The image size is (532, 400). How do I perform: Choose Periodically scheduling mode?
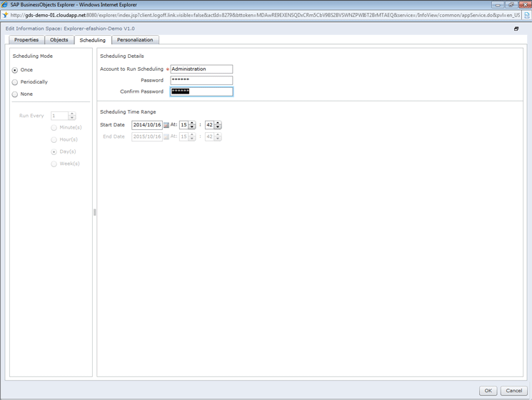(x=15, y=82)
